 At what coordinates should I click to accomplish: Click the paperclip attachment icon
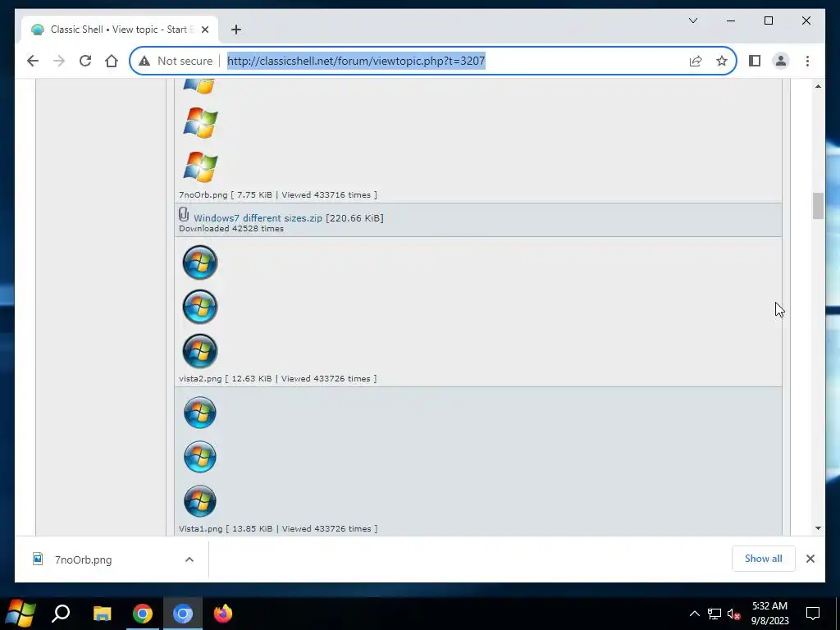(x=184, y=214)
